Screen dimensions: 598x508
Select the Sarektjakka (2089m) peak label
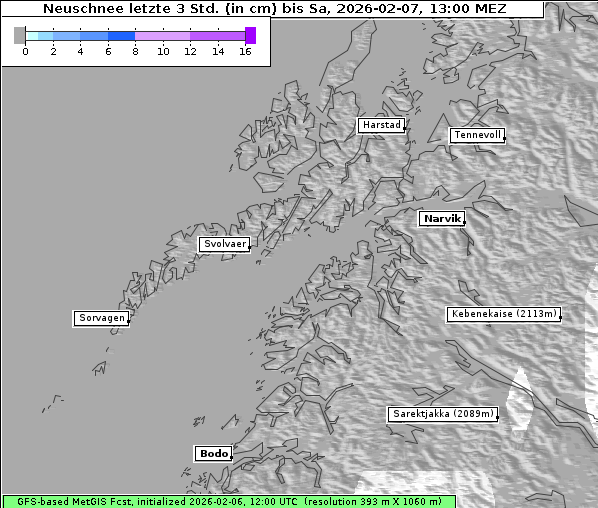tap(443, 414)
